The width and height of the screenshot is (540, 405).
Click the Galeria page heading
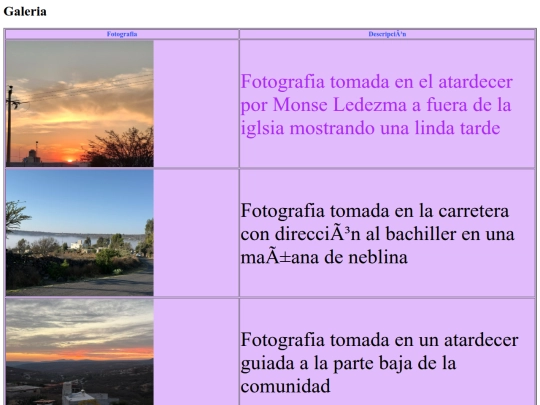click(25, 11)
